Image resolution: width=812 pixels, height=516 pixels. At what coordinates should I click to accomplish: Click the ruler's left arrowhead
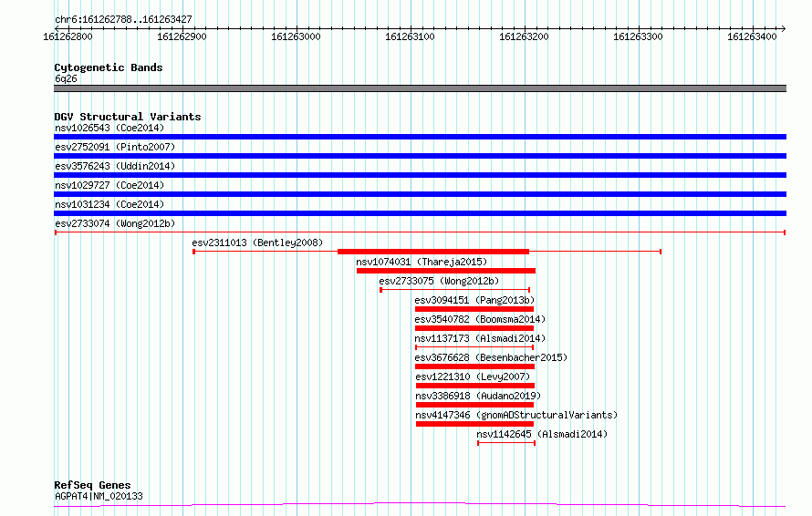(57, 28)
